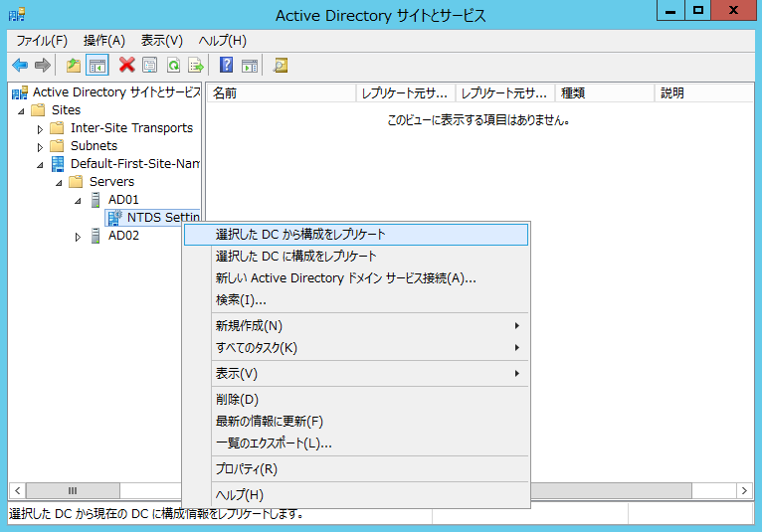Toggle the Show/Hide Console Tree icon
762x532 pixels.
click(97, 66)
